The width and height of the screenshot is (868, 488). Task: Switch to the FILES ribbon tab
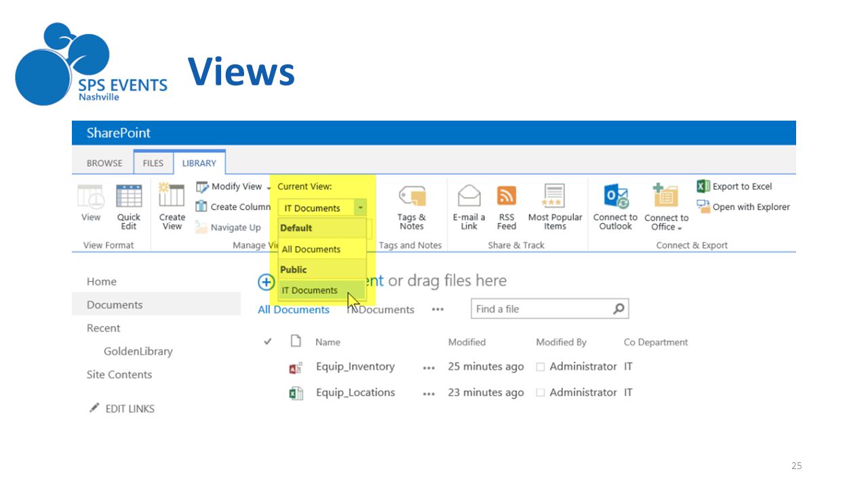[x=153, y=163]
